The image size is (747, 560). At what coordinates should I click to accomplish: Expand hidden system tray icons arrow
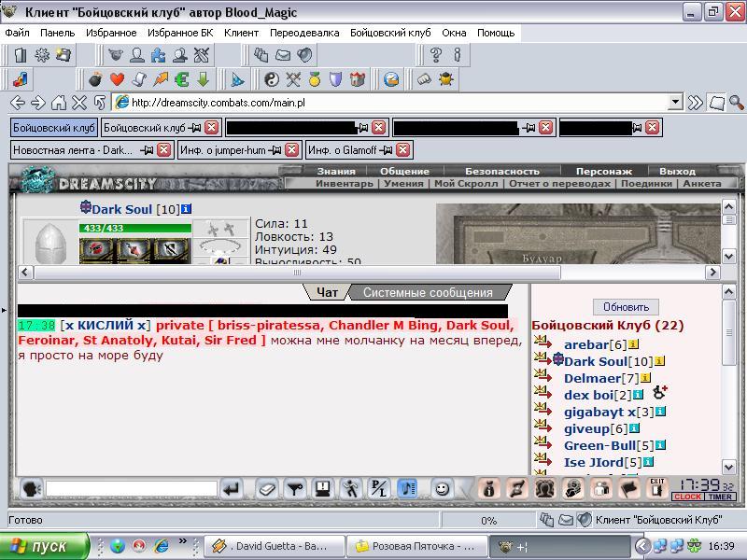point(642,546)
